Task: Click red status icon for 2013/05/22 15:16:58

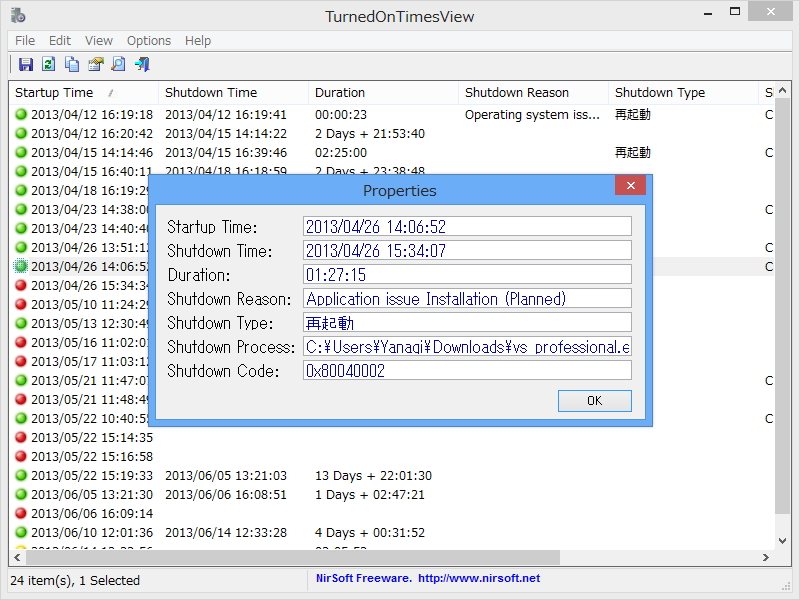Action: point(21,456)
